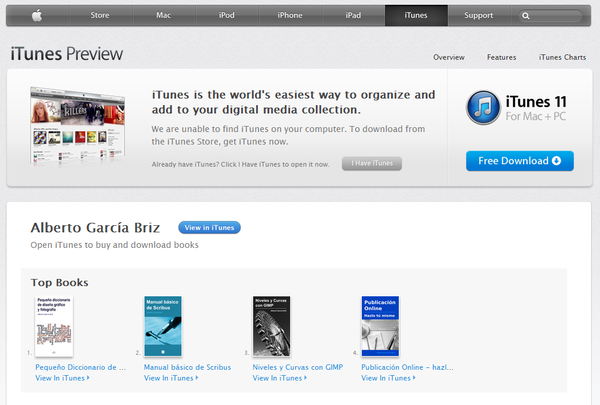Click View In iTunes under Niveles y Curvas

coord(279,378)
